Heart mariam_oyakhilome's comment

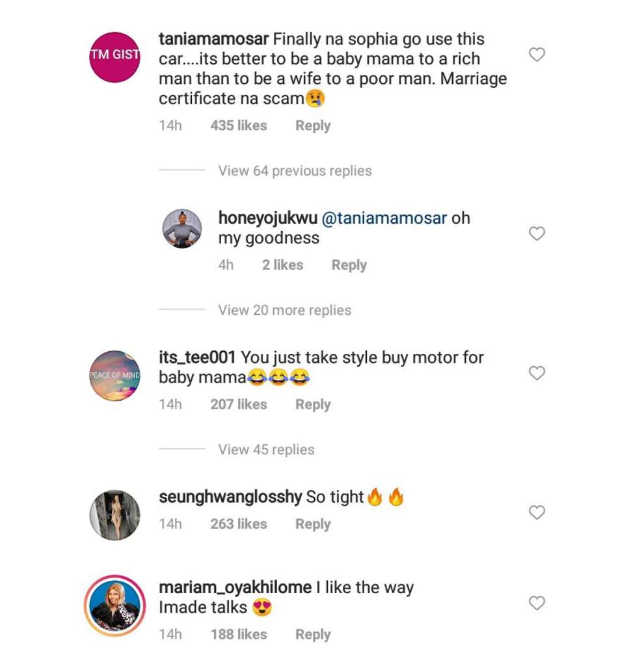point(537,603)
